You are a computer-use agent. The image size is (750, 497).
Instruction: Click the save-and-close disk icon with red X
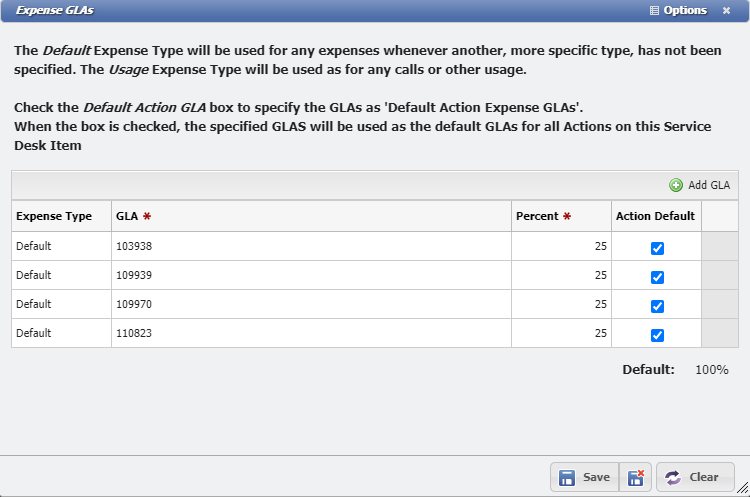click(x=636, y=477)
